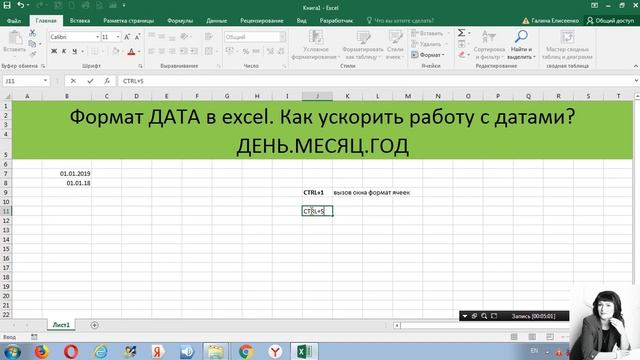
Task: Open the Разработчик tab
Action: [x=336, y=20]
